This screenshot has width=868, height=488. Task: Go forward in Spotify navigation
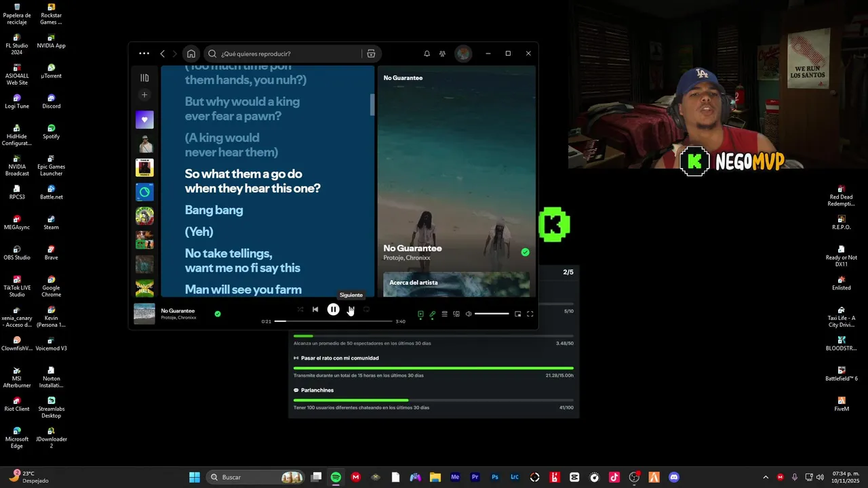click(x=174, y=54)
